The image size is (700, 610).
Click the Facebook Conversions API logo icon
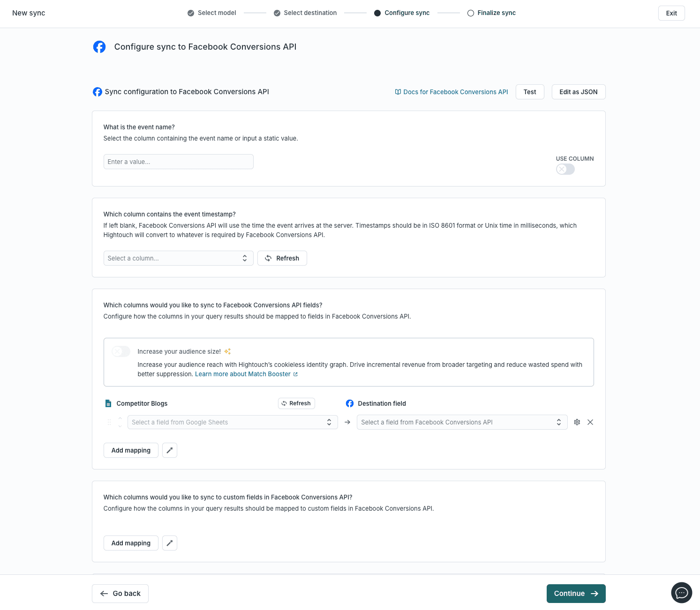pyautogui.click(x=99, y=47)
